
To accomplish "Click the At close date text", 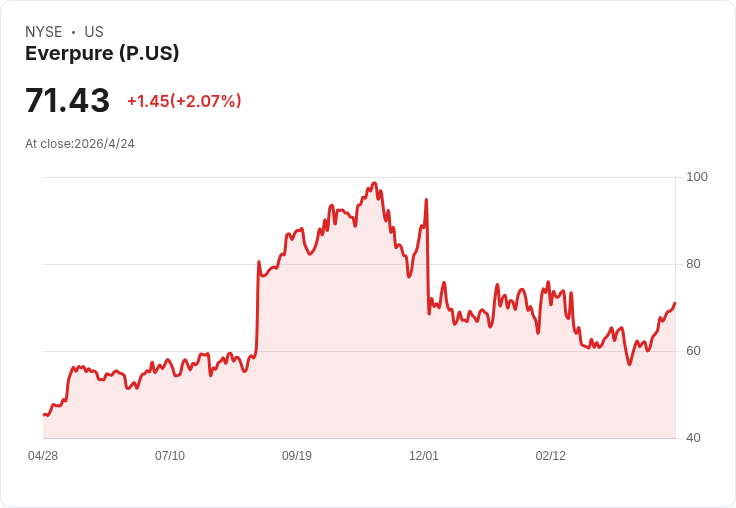I will click(x=80, y=144).
